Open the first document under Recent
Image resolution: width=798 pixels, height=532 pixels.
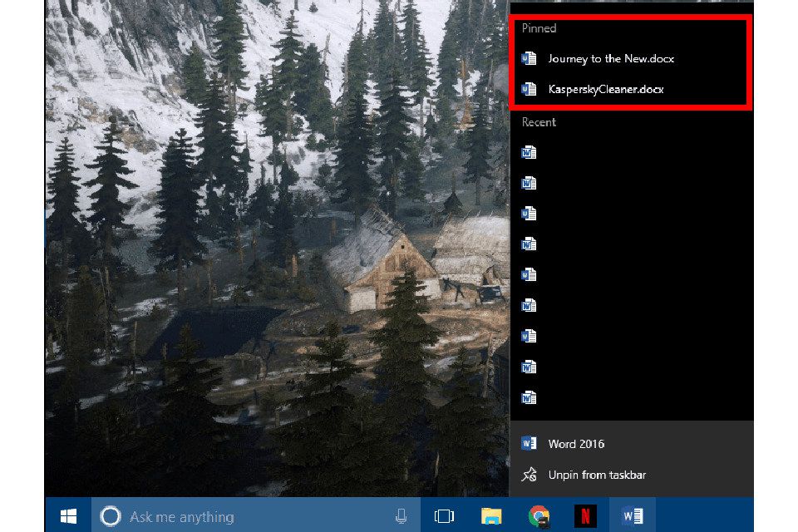click(x=529, y=153)
